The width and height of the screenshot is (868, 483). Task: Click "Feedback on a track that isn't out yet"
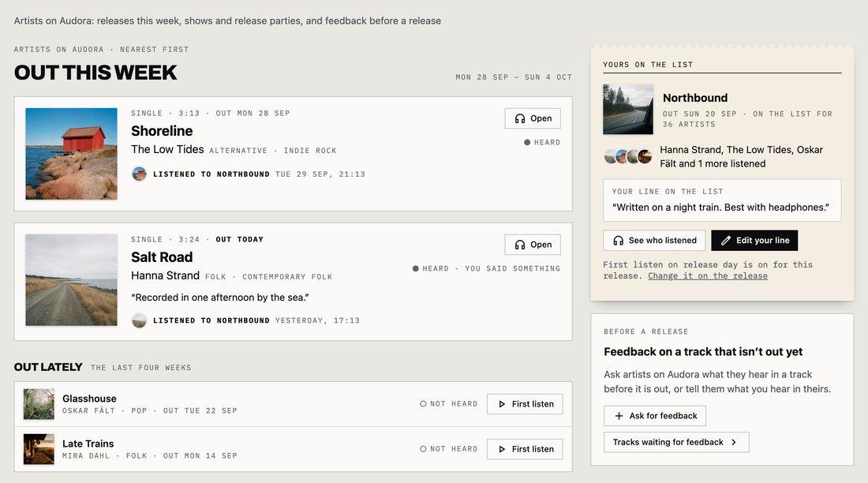(x=703, y=352)
